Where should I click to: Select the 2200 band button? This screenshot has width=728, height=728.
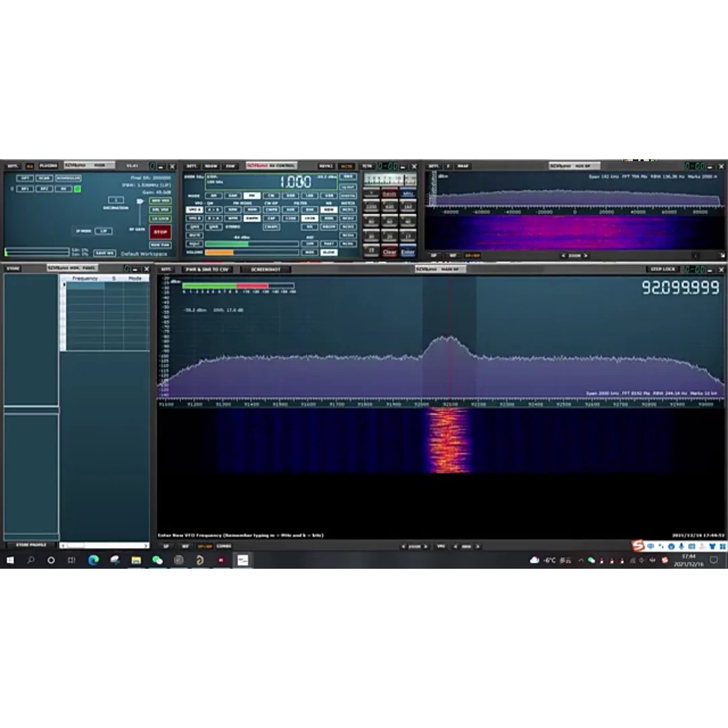pos(371,206)
